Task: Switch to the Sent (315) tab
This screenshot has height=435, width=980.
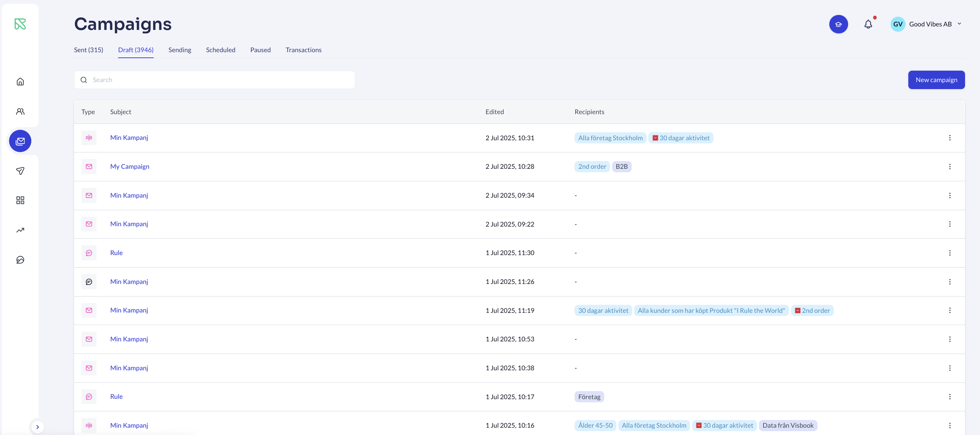Action: click(x=88, y=50)
